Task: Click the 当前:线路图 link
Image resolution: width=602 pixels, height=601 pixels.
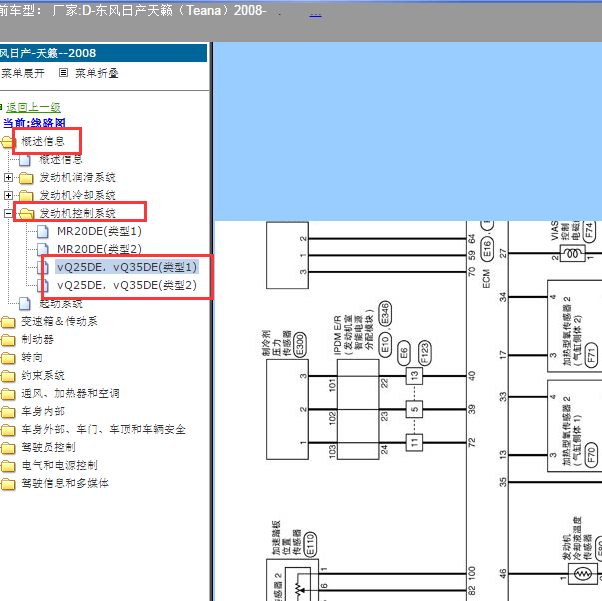Action: pos(34,123)
